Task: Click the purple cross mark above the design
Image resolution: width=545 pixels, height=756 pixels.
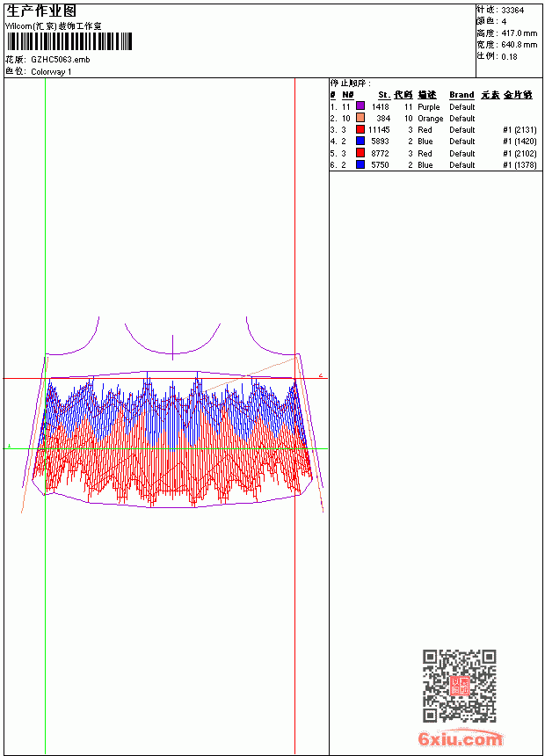Action: (x=172, y=347)
